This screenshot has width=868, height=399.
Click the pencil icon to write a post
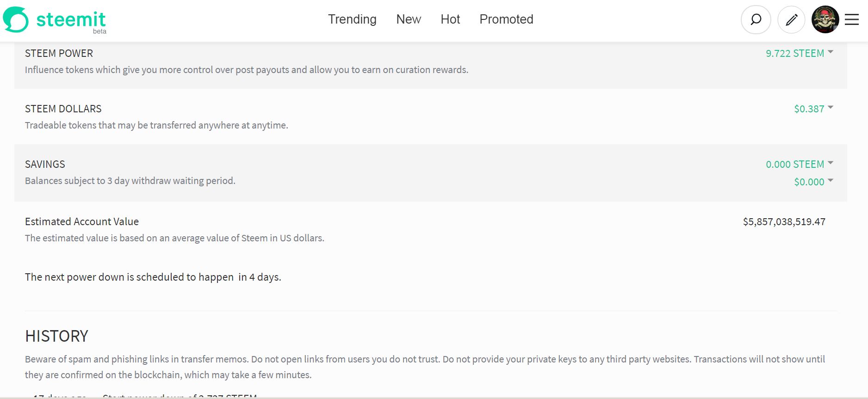791,20
